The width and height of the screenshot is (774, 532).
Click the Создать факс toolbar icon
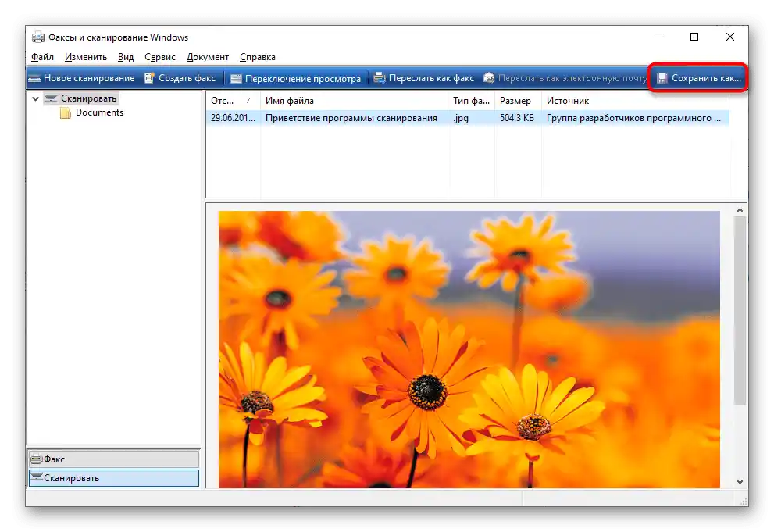point(150,78)
